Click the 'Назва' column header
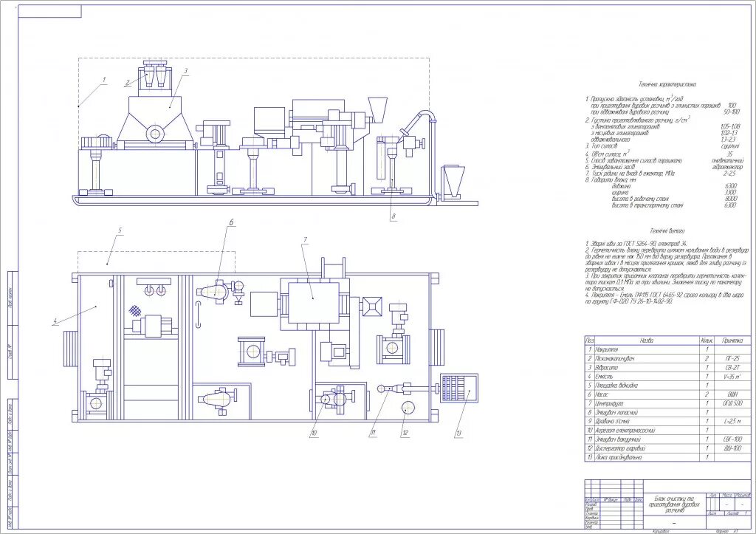Screen dimensions: 756x534 pos(647,340)
